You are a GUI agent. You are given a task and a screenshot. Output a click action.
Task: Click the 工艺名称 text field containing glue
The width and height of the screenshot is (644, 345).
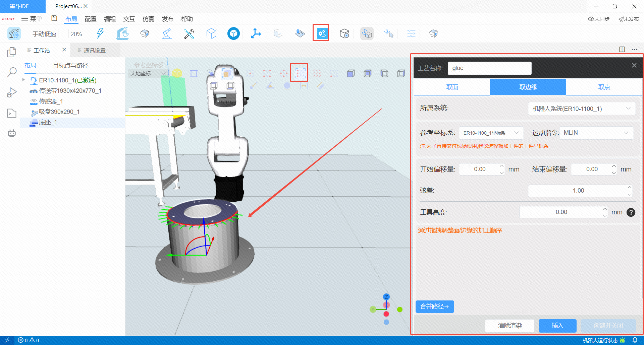[489, 68]
